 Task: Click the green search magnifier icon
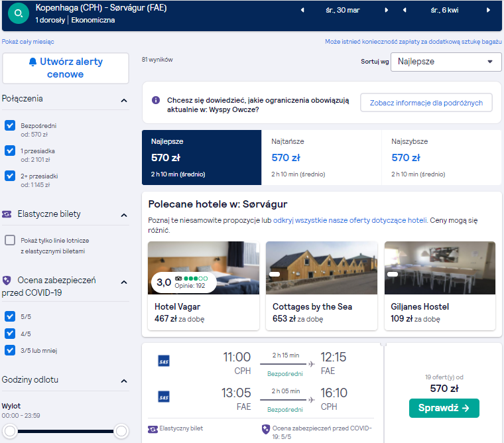19,13
